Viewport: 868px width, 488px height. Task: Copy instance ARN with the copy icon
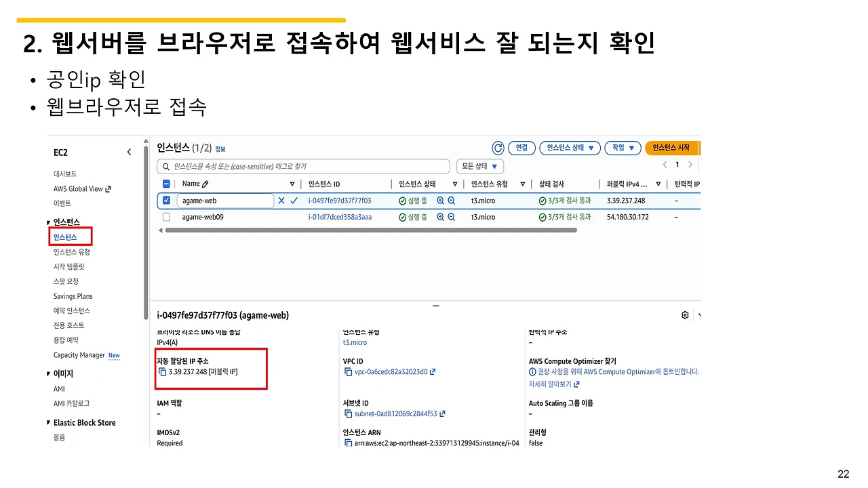[347, 443]
